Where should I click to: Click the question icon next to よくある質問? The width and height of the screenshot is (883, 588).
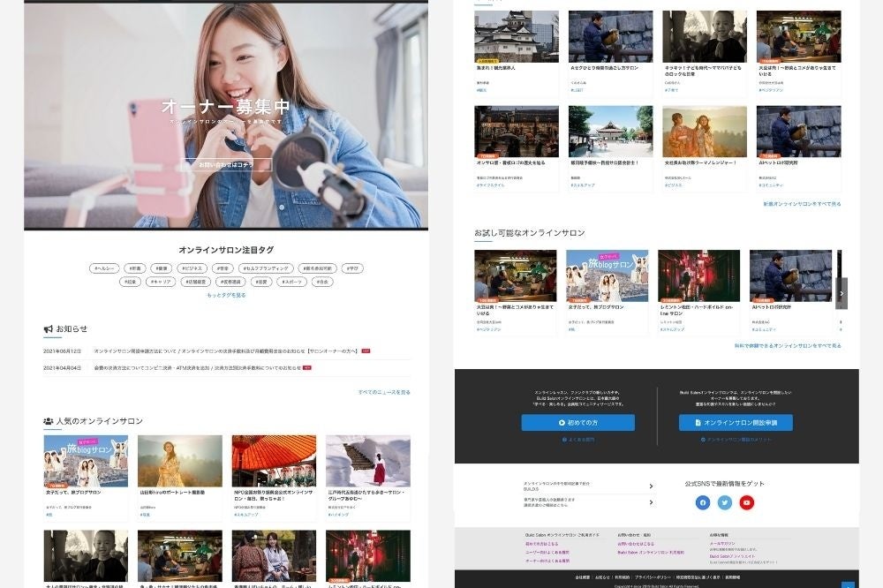[563, 440]
